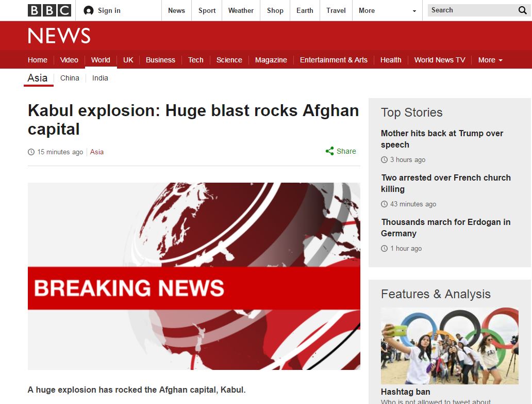Open the Olympic rings selfie thumbnail
Viewport: 532px width, 404px height.
point(450,346)
